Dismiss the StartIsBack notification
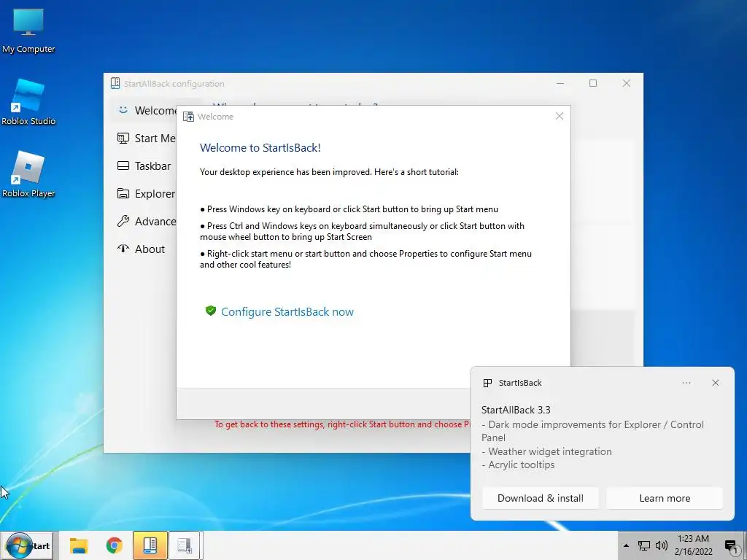The image size is (747, 560). click(716, 383)
